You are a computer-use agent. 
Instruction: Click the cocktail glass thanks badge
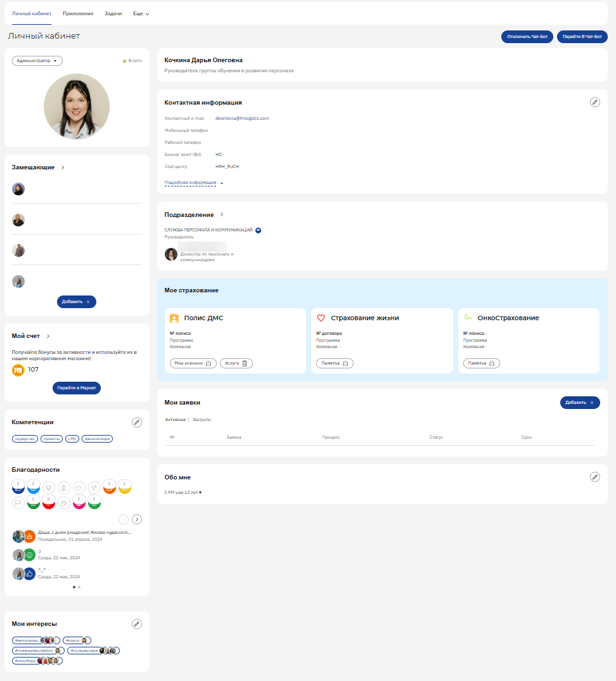[94, 488]
